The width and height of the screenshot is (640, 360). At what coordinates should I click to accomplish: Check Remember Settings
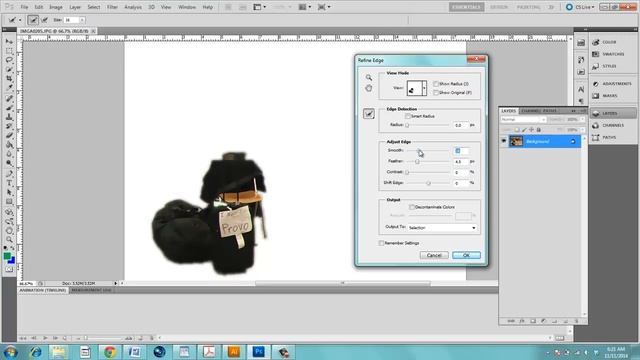[381, 243]
